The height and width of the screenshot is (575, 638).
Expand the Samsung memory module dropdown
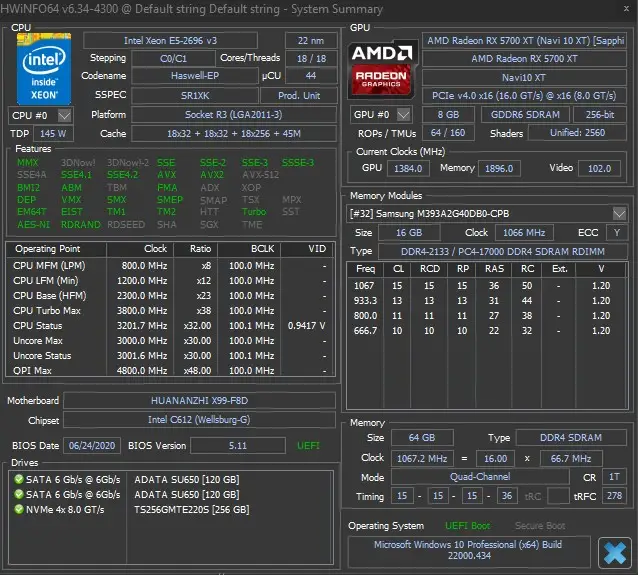click(619, 213)
